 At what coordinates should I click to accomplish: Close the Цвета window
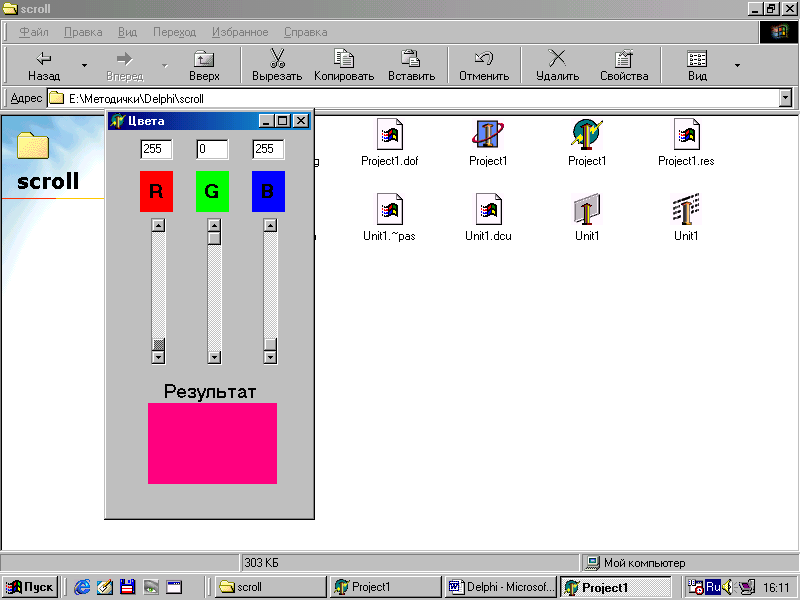click(x=301, y=121)
